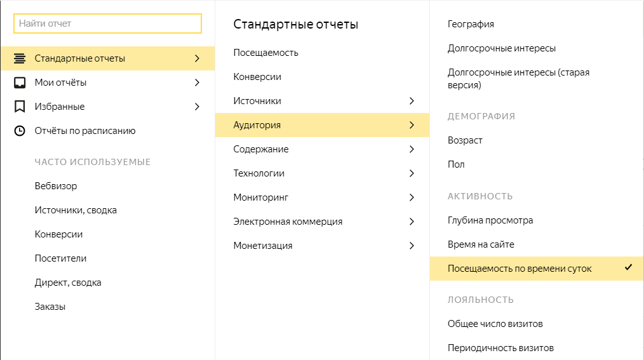Click the Стандартные отчеты list icon
This screenshot has height=360, width=644.
click(20, 58)
